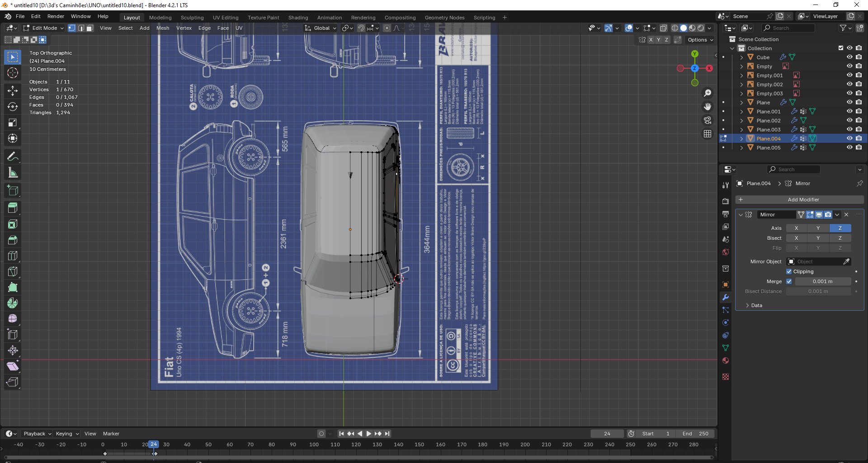Uncheck the Clipping checkbox

(789, 271)
